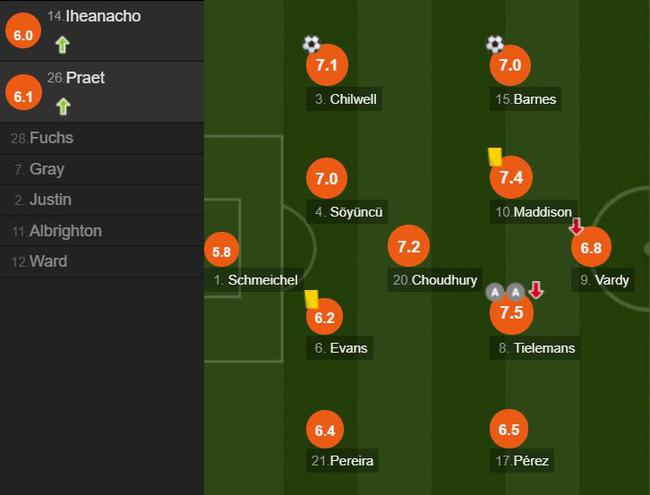Open Choudhury's 7.2 rating circle

coord(409,246)
